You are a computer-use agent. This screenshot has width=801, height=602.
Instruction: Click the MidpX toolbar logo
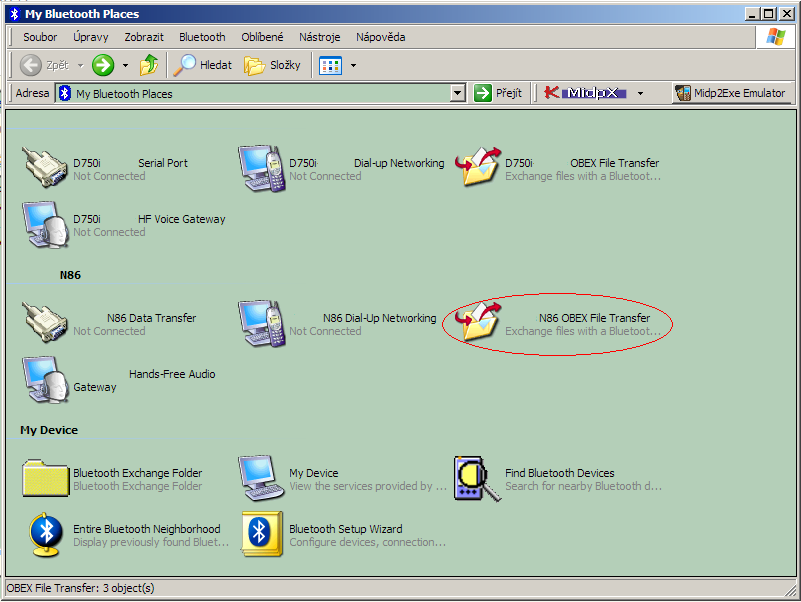[586, 93]
